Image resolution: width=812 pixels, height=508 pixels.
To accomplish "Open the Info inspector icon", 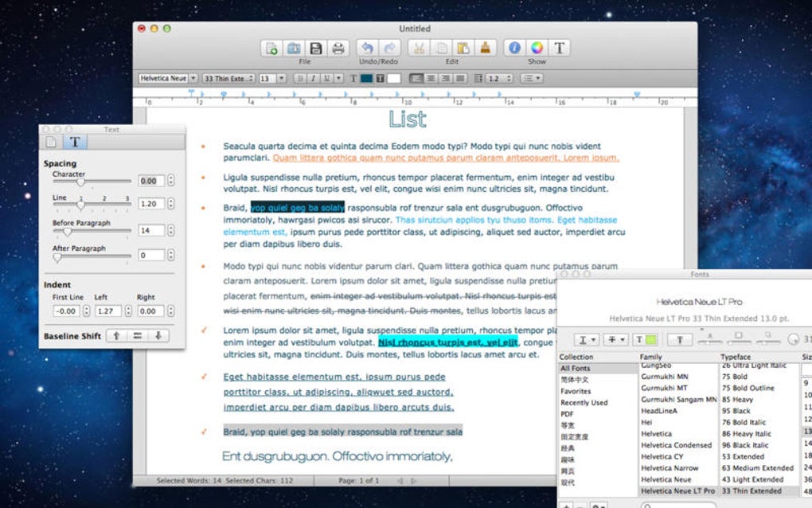I will tap(514, 48).
